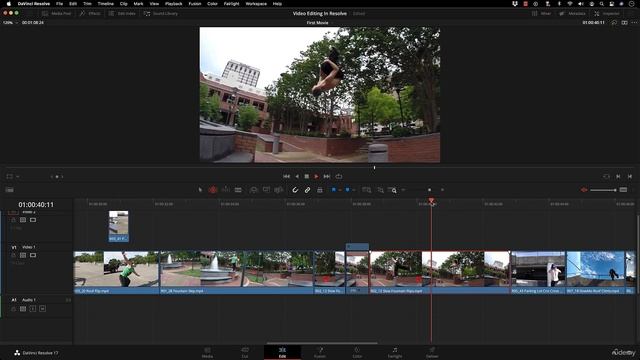Open the flag color dropdown arrow
Screen dimensions: 640x360
[x=340, y=190]
